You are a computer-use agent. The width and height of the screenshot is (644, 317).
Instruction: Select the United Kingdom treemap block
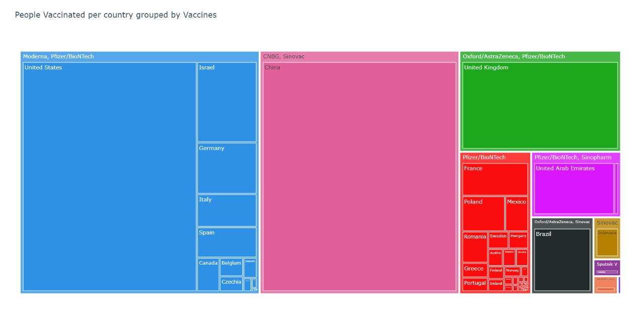[540, 105]
